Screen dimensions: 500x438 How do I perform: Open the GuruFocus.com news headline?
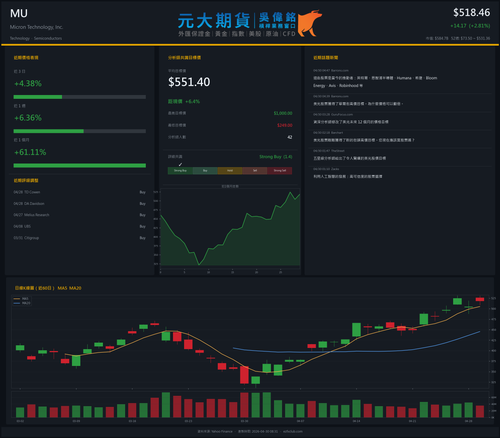(351, 122)
